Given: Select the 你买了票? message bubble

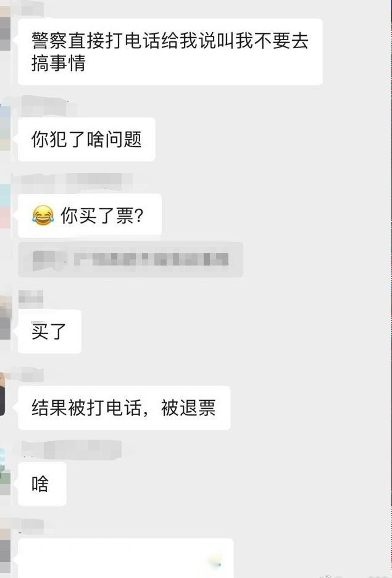Looking at the screenshot, I should click(x=90, y=216).
